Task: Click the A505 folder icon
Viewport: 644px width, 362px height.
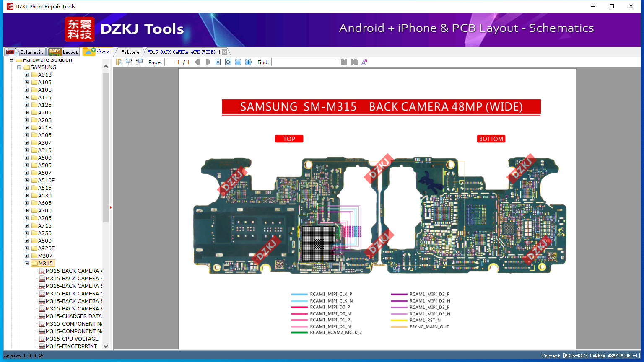Action: [x=34, y=165]
